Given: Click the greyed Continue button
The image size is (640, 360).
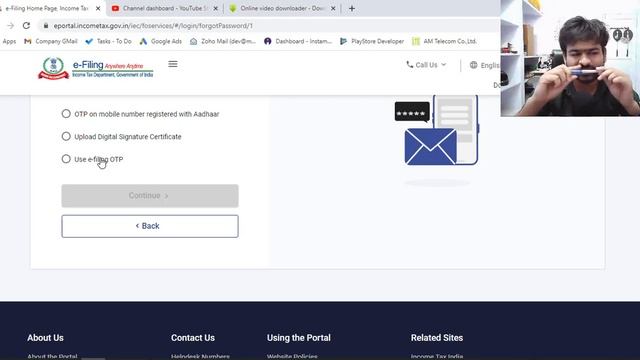Looking at the screenshot, I should pos(150,196).
